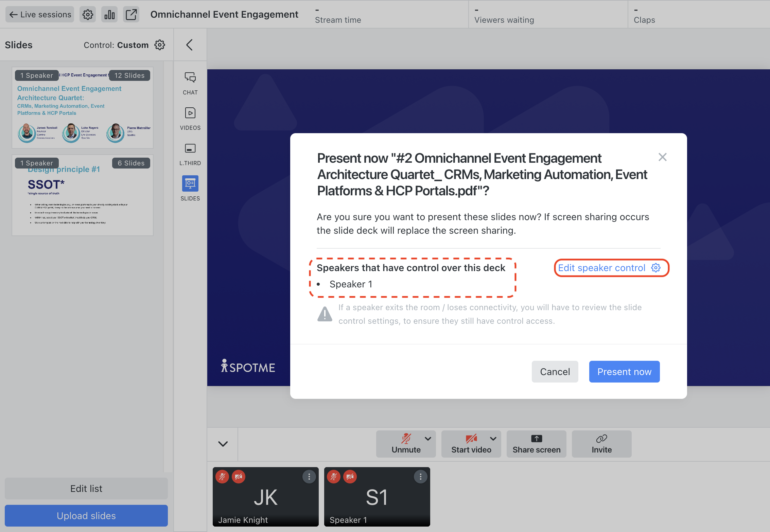Viewport: 770px width, 532px height.
Task: Click the Viewers waiting label
Action: pyautogui.click(x=504, y=20)
